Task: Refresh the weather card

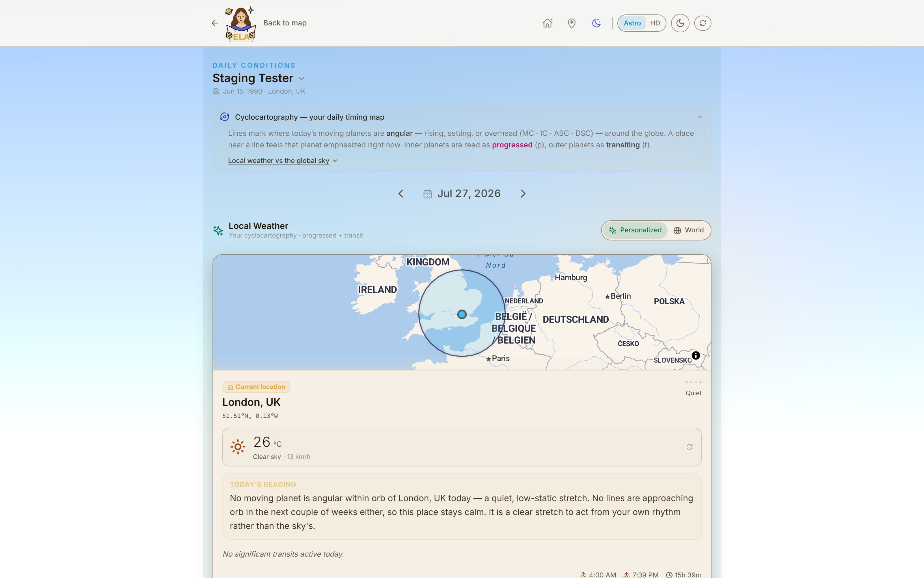Action: (x=689, y=447)
